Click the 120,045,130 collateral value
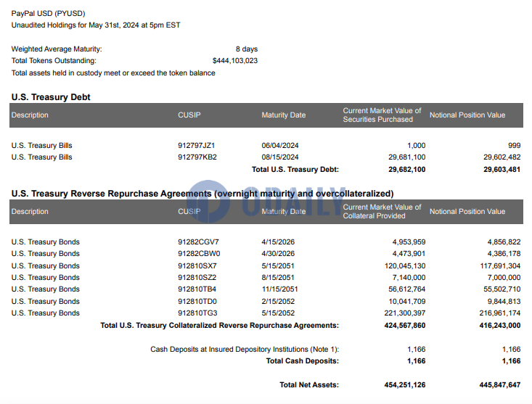The height and width of the screenshot is (404, 532). point(405,265)
